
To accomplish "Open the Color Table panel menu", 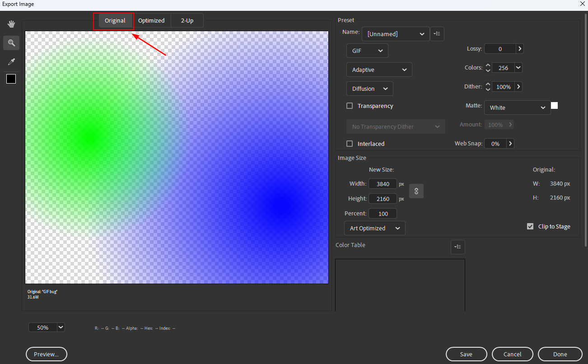I will [x=457, y=247].
